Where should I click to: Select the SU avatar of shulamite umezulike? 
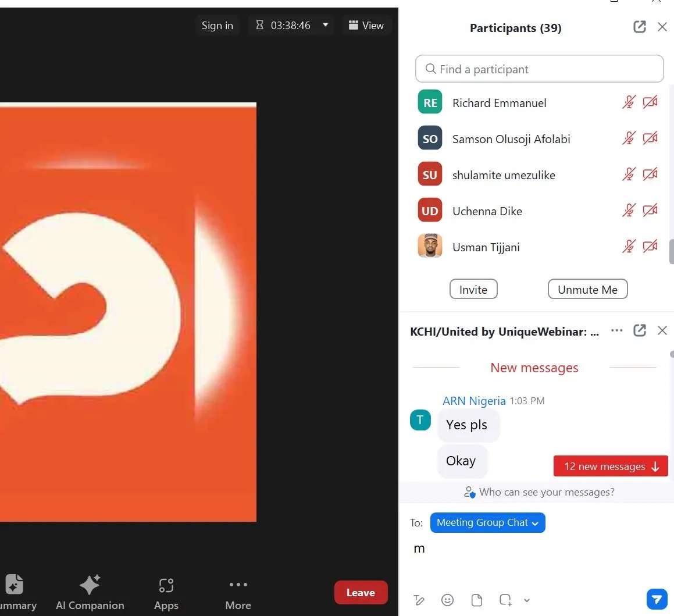430,174
